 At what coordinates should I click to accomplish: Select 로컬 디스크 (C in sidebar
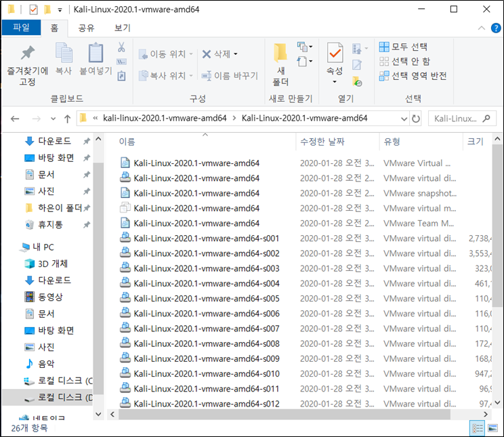pyautogui.click(x=59, y=380)
